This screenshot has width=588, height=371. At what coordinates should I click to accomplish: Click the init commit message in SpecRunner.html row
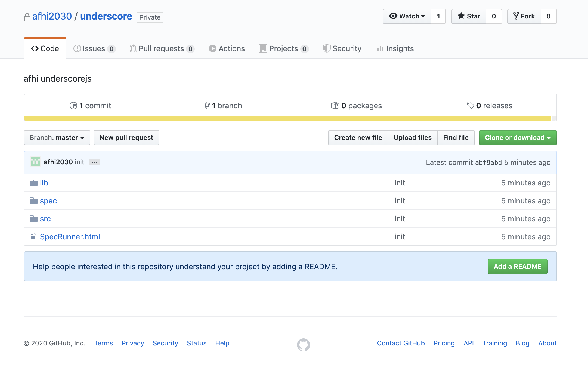click(400, 237)
